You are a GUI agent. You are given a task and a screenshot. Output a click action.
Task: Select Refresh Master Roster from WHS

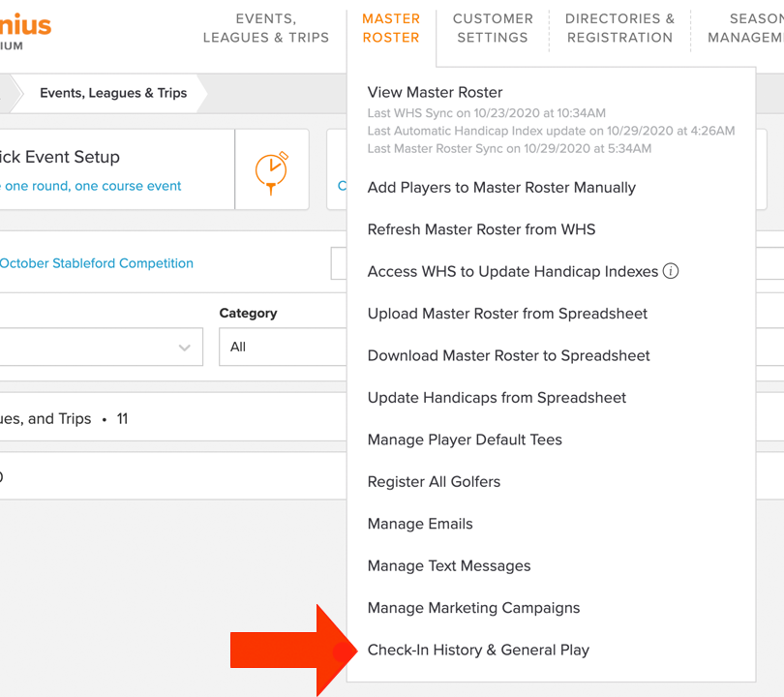[481, 229]
